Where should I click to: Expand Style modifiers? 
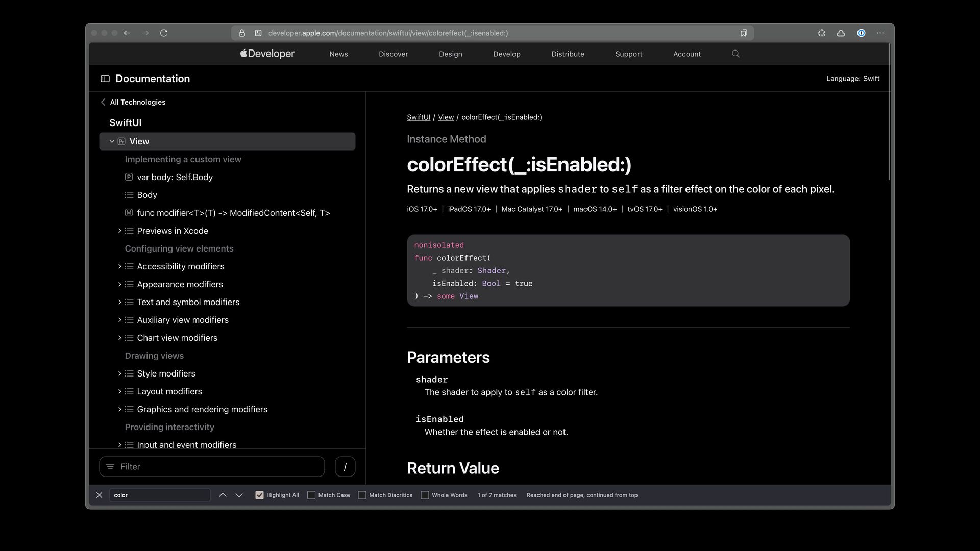pyautogui.click(x=119, y=373)
